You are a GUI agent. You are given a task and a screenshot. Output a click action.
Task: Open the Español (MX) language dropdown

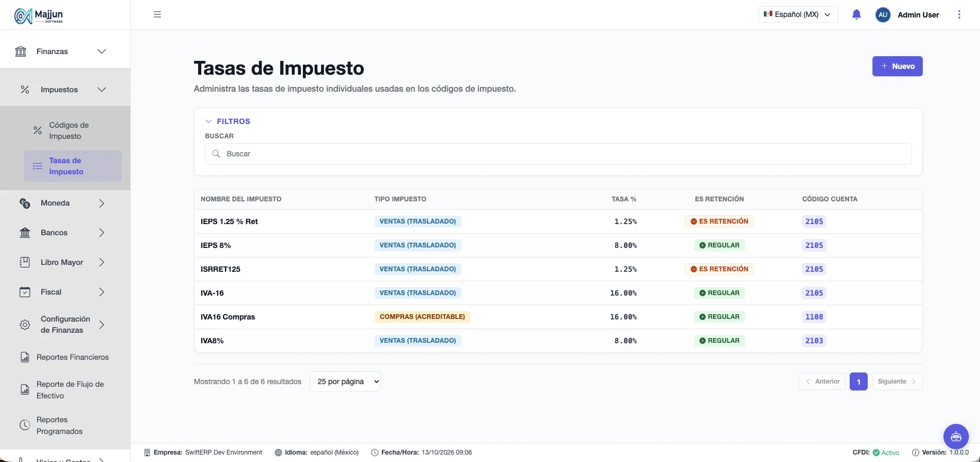[798, 14]
